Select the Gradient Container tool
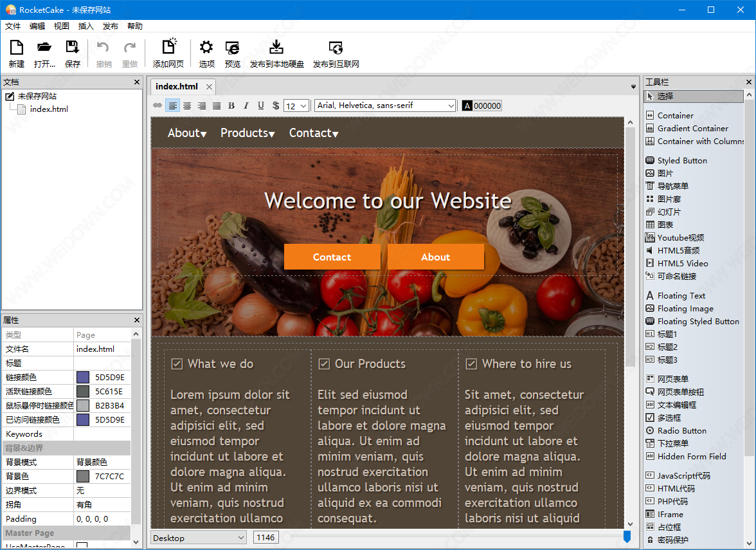The width and height of the screenshot is (756, 550). pos(687,129)
